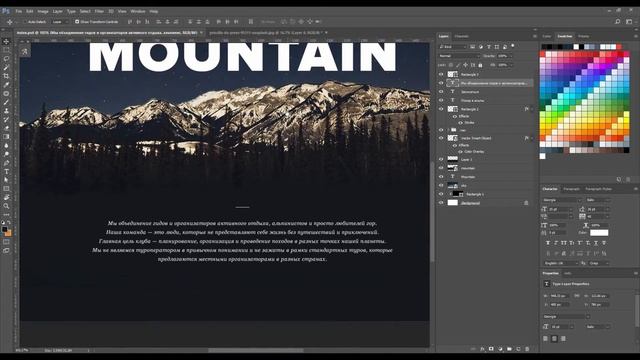Select the Move tool in the toolbox
The height and width of the screenshot is (360, 640).
(x=6, y=41)
